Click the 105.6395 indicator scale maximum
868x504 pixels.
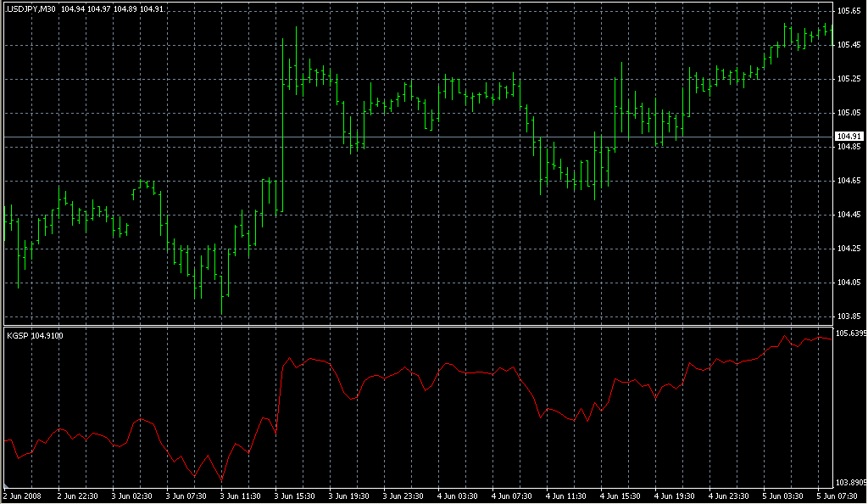(850, 333)
